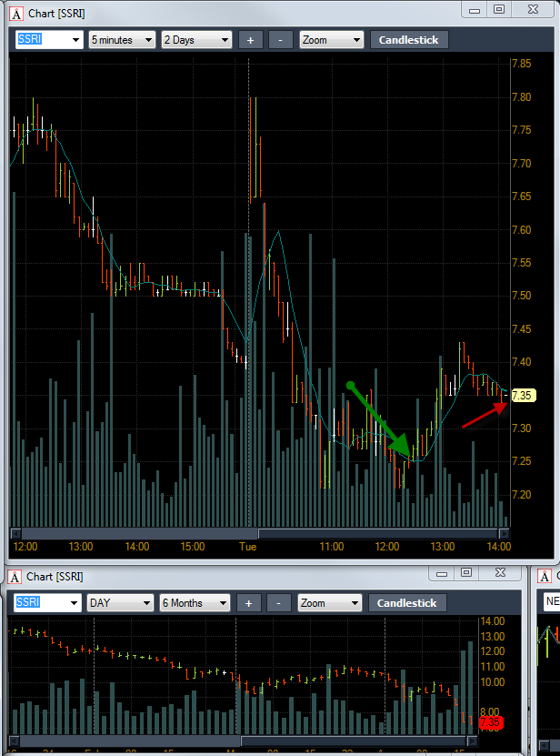Click left scroll arrow of lower chart

coord(14,741)
